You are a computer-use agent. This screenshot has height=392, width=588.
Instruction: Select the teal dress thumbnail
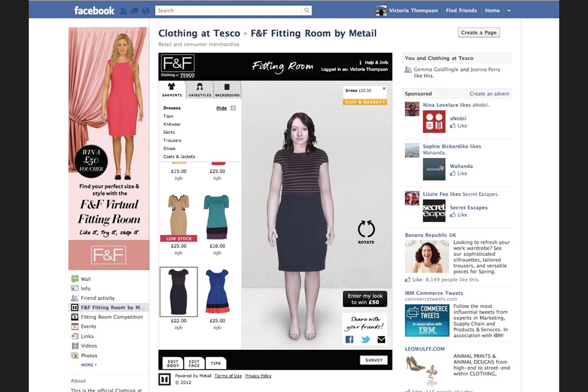click(217, 217)
